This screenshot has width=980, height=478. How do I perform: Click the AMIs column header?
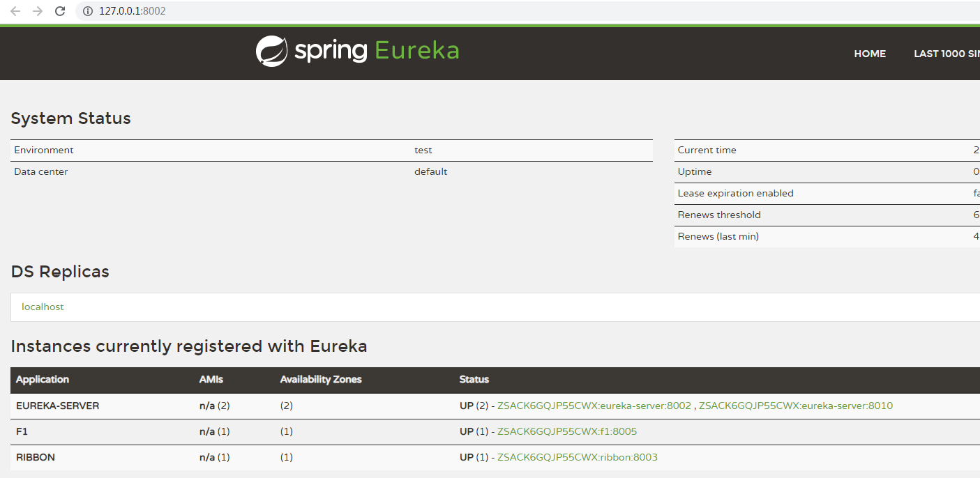click(211, 380)
